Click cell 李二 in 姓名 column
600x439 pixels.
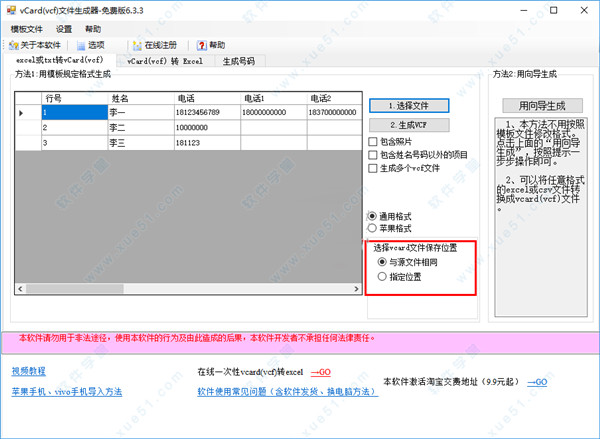tap(140, 128)
